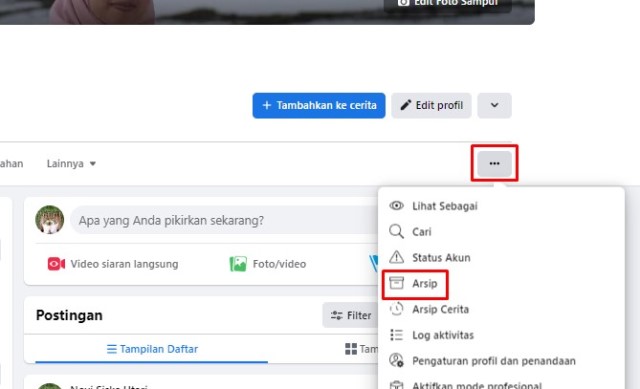Image resolution: width=640 pixels, height=389 pixels.
Task: Click the Edit Foto Sampul button
Action: coord(448,3)
